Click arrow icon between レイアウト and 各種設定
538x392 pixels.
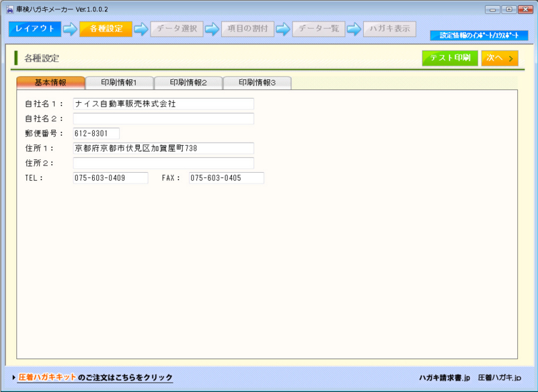pos(71,29)
